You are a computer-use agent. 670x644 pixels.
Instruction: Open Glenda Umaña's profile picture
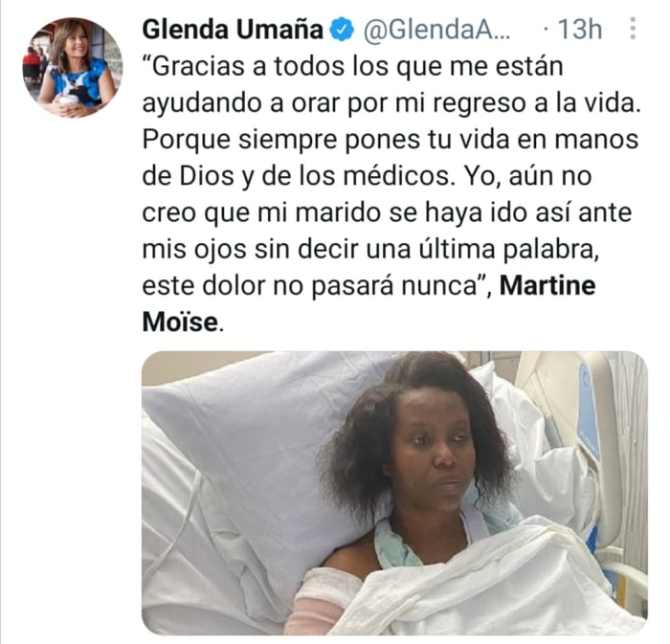point(73,68)
